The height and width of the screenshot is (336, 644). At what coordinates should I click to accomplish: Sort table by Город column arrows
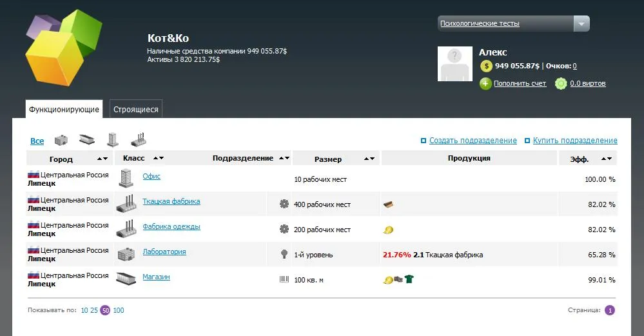pyautogui.click(x=102, y=159)
